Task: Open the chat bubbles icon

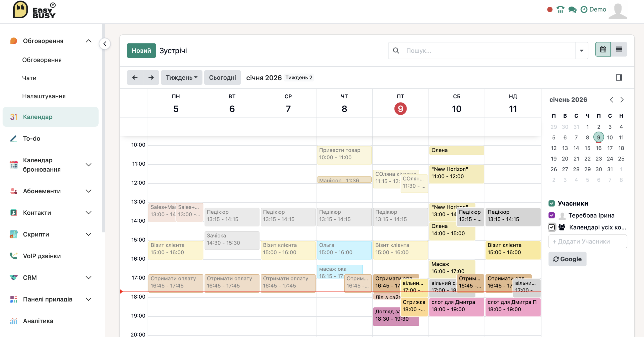Action: [572, 10]
